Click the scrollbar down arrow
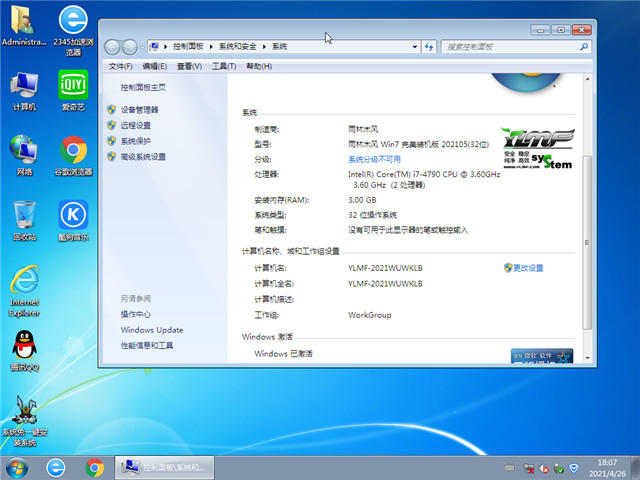The height and width of the screenshot is (480, 640). click(x=587, y=358)
